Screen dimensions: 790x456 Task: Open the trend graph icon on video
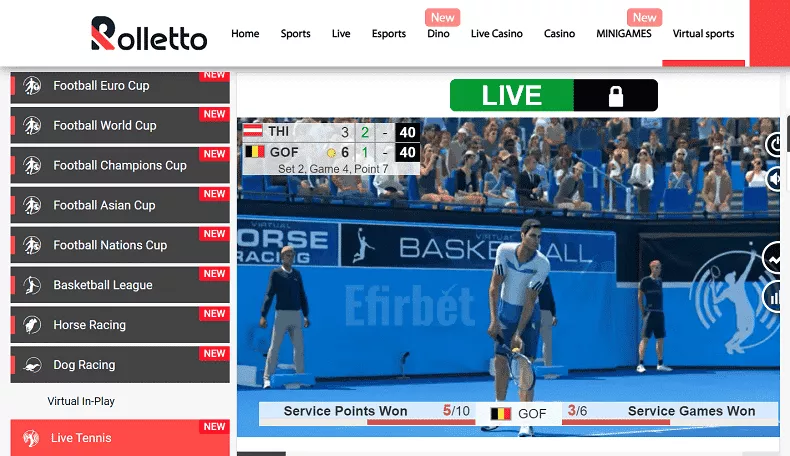[776, 259]
